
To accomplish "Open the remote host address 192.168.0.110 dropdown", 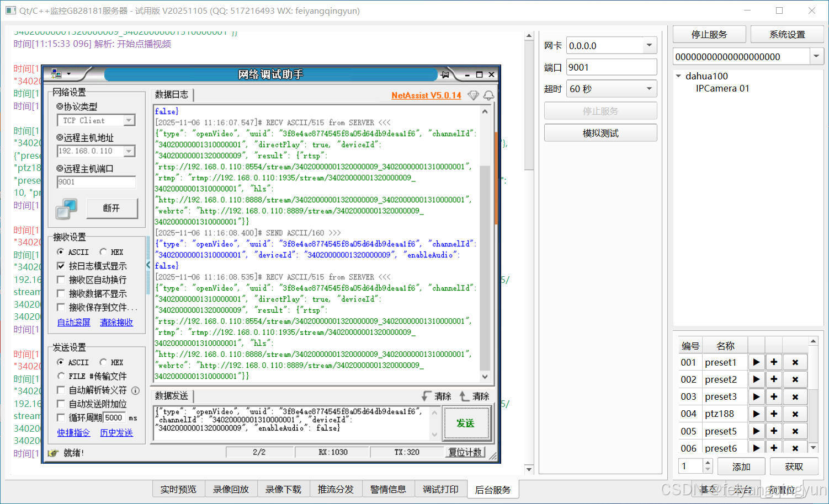I will [129, 151].
